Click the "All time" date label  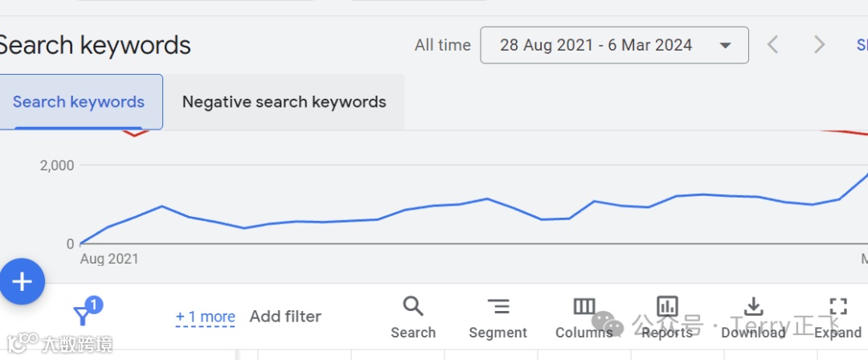pyautogui.click(x=442, y=45)
